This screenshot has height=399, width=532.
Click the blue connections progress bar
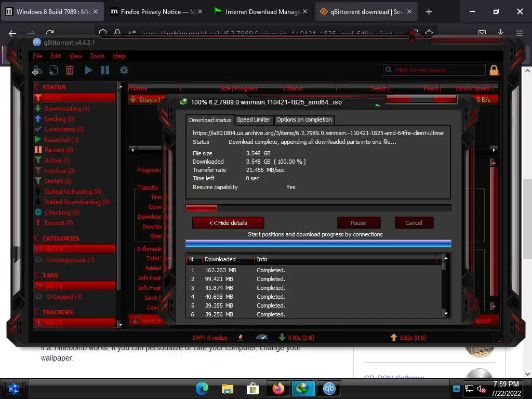(318, 243)
